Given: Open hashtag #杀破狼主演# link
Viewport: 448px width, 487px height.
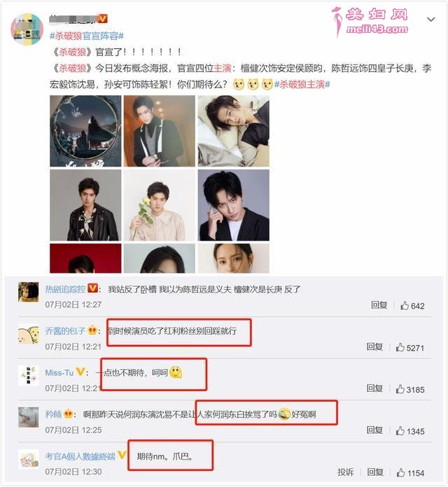Looking at the screenshot, I should 302,85.
